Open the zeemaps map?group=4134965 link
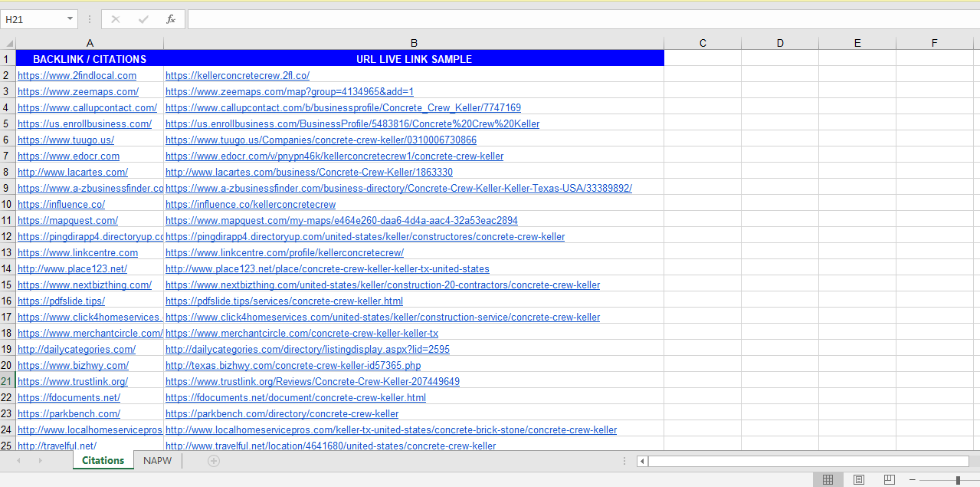 click(x=290, y=91)
